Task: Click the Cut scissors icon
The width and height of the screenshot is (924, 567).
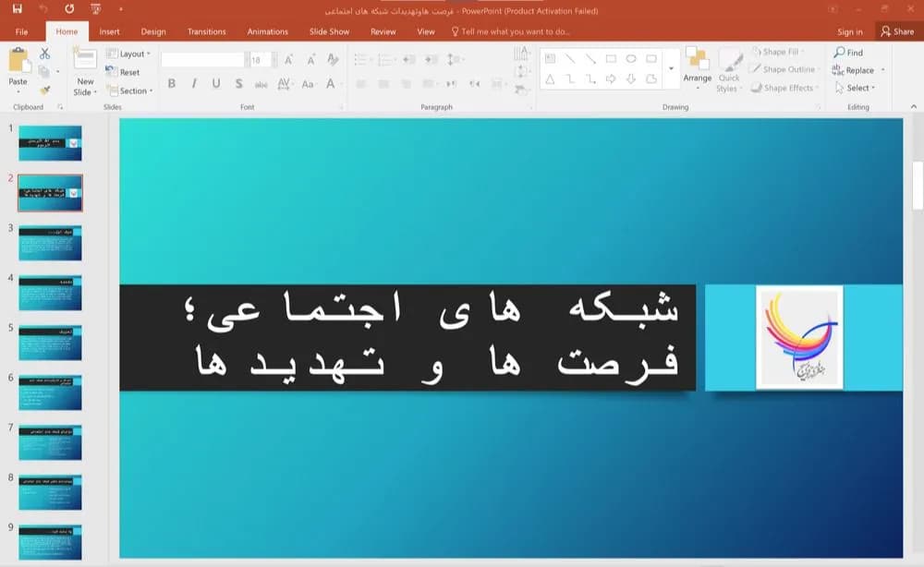Action: click(x=44, y=54)
